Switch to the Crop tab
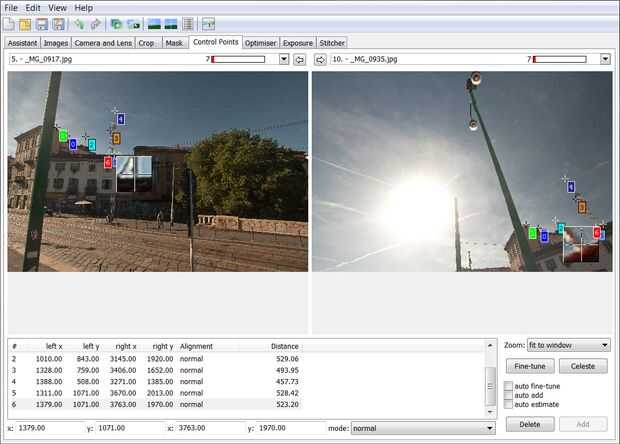 tap(149, 43)
